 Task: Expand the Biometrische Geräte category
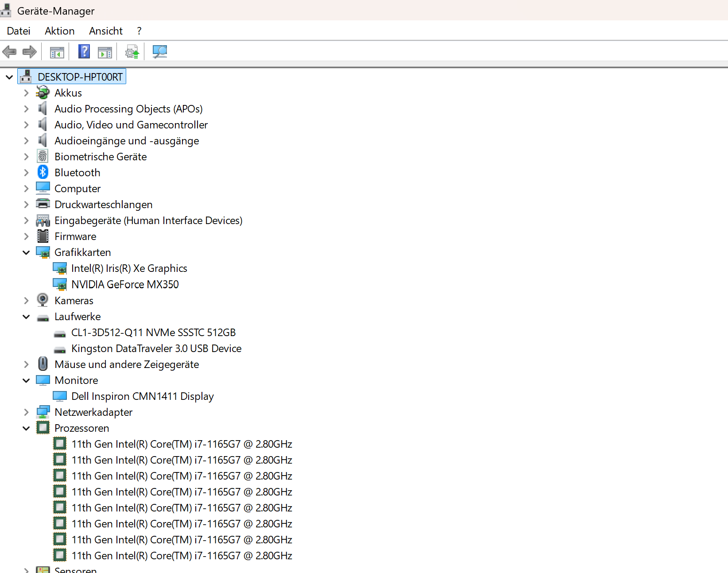point(26,157)
